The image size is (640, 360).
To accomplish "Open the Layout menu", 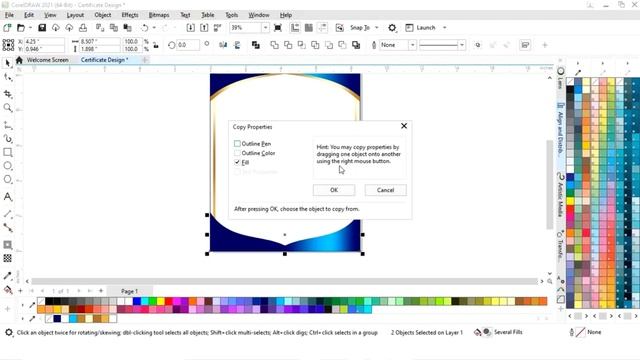I will (75, 15).
